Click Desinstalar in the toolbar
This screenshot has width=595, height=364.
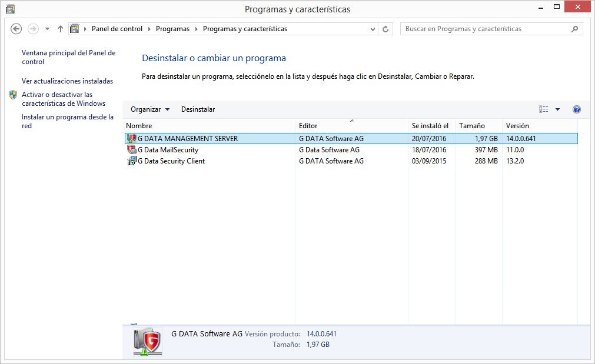click(x=198, y=109)
